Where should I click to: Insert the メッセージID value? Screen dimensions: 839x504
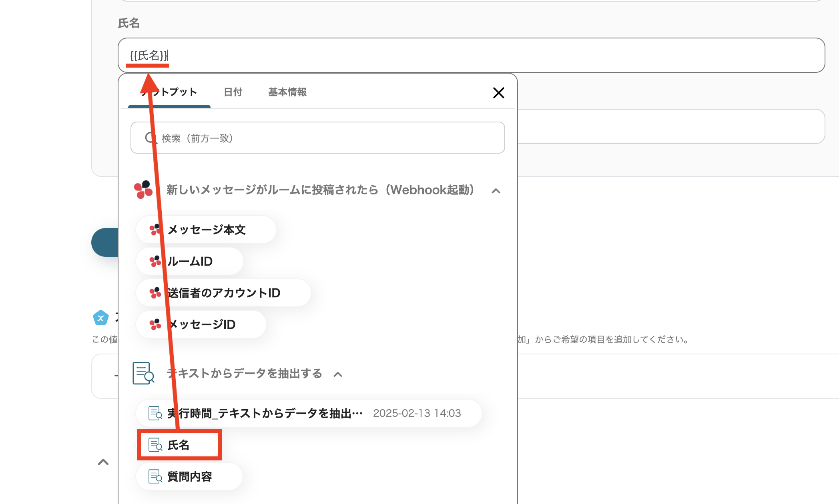click(x=201, y=324)
